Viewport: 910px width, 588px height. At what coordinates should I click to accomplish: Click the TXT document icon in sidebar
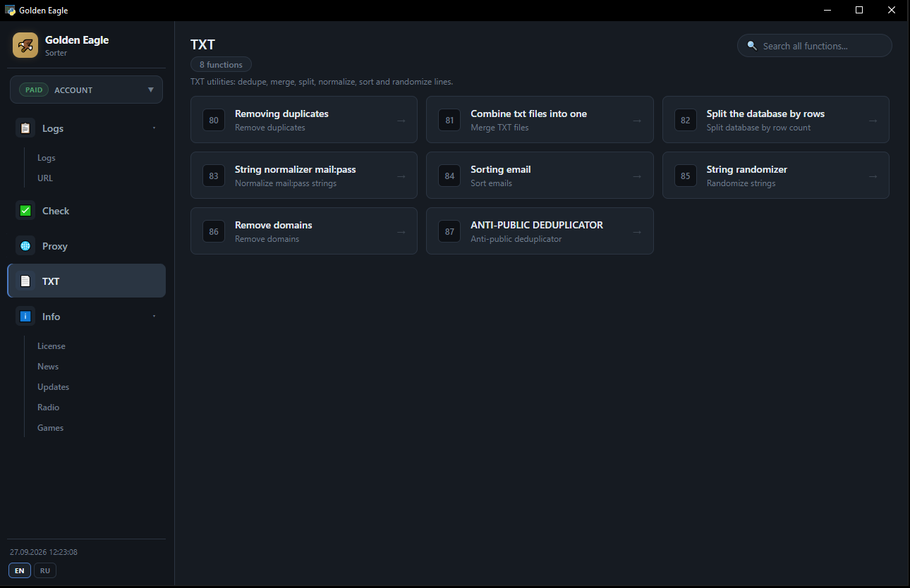tap(25, 281)
